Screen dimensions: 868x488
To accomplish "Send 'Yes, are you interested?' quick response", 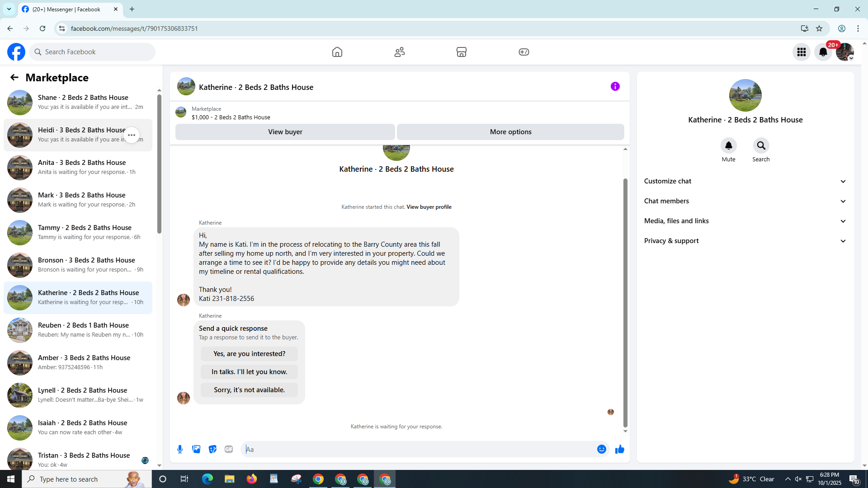I will [249, 354].
